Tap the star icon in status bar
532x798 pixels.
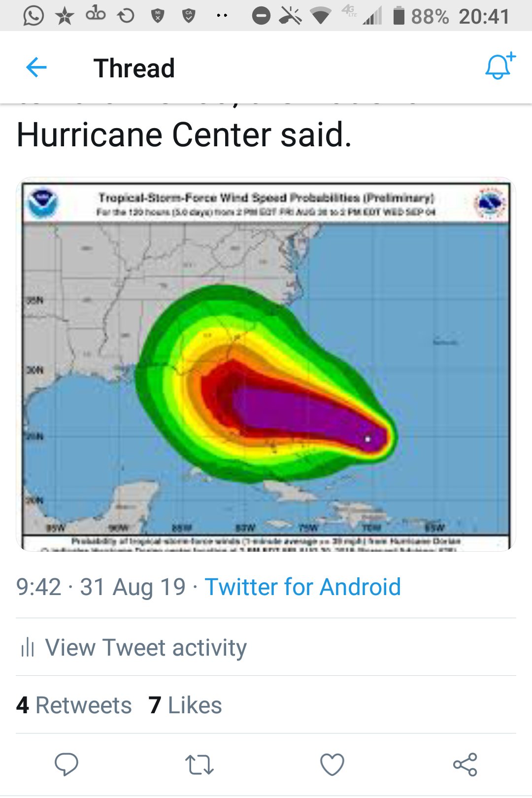coord(65,16)
